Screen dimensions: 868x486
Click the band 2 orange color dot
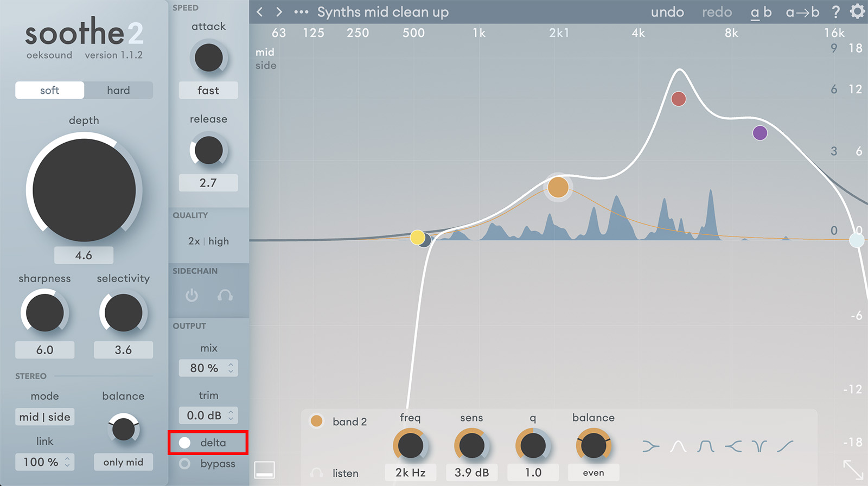(317, 421)
